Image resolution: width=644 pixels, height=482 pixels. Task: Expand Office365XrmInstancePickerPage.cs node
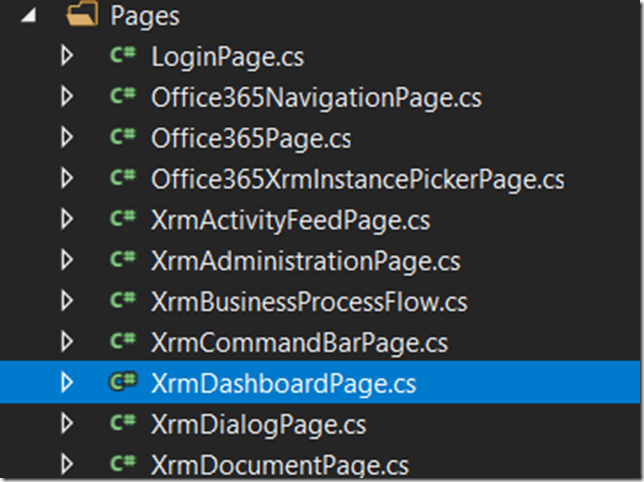[67, 178]
